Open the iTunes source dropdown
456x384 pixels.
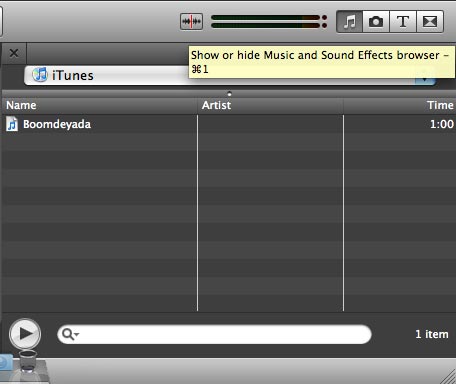click(230, 75)
